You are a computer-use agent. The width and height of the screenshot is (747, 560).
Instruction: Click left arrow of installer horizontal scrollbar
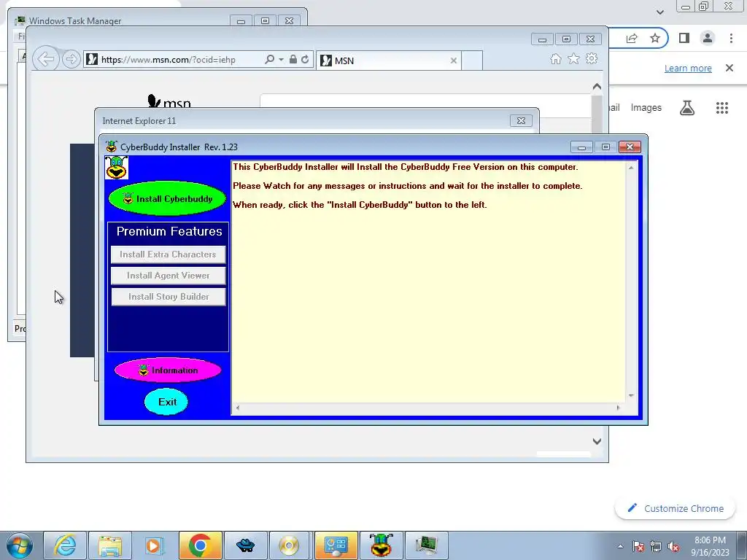(238, 408)
